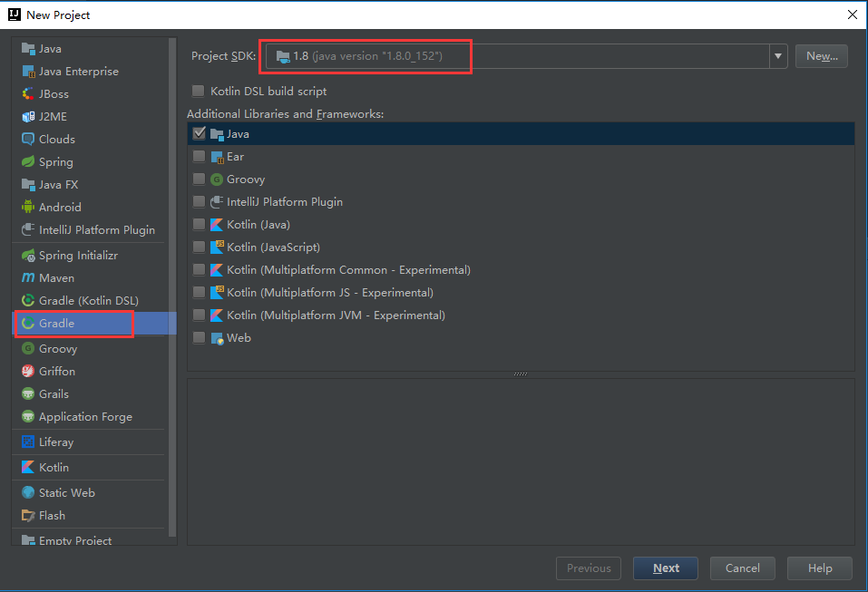The image size is (868, 592).
Task: Select the Groovy sidebar icon
Action: click(28, 348)
